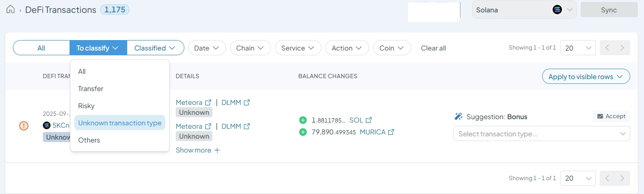644x194 pixels.
Task: Open the Coin filter dropdown
Action: click(392, 48)
